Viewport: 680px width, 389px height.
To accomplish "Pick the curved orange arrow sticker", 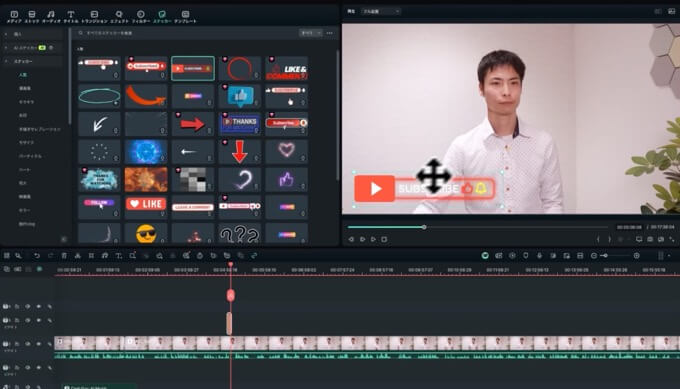I will tap(146, 96).
